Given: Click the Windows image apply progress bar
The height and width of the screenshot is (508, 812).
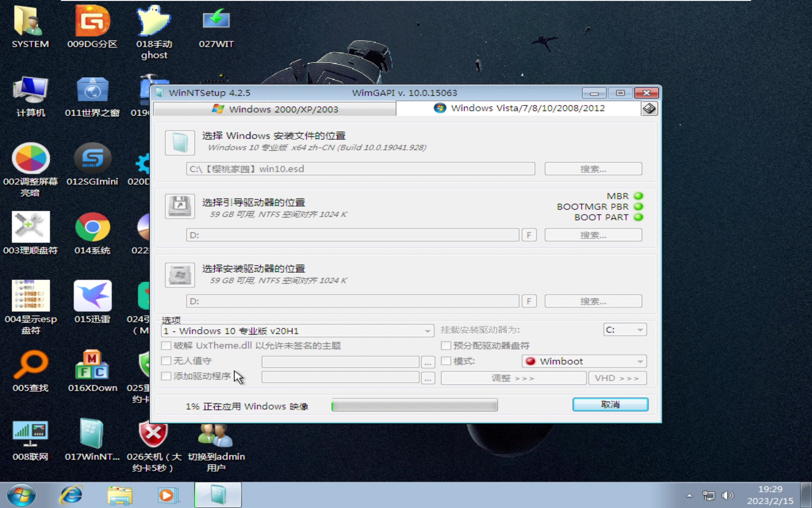Looking at the screenshot, I should [x=414, y=405].
